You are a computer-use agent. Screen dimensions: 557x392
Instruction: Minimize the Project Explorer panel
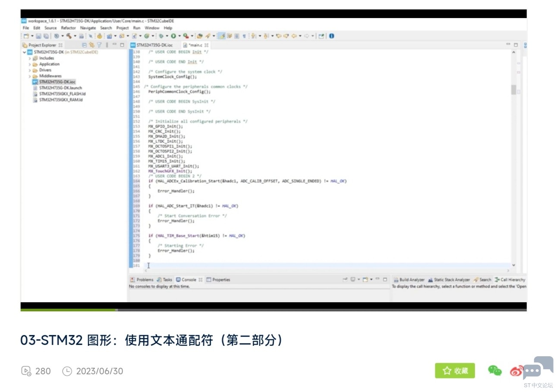(115, 45)
